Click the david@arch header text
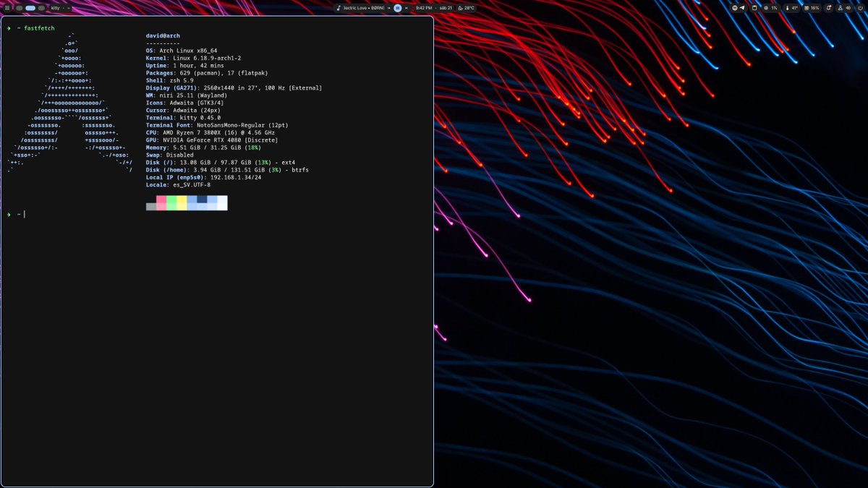 pyautogui.click(x=164, y=35)
